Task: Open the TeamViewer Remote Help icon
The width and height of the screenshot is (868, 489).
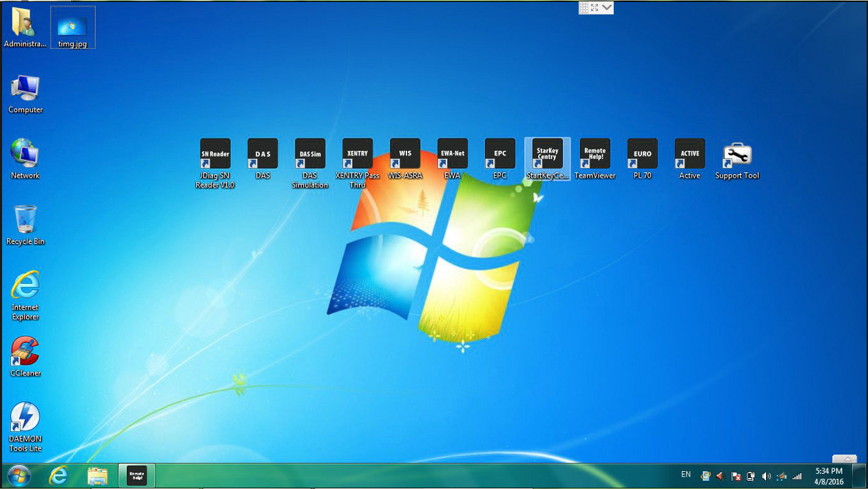Action: pos(595,159)
